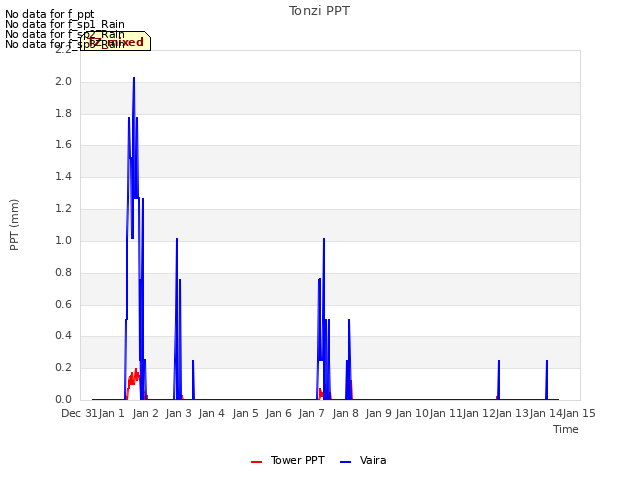Click the Jan 8 x-axis tick label
The height and width of the screenshot is (480, 640).
[345, 413]
